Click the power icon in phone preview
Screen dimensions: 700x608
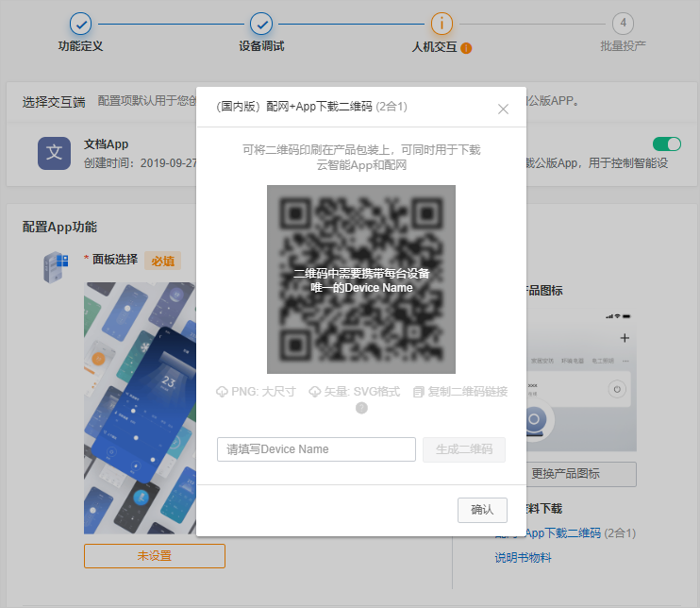tap(617, 389)
